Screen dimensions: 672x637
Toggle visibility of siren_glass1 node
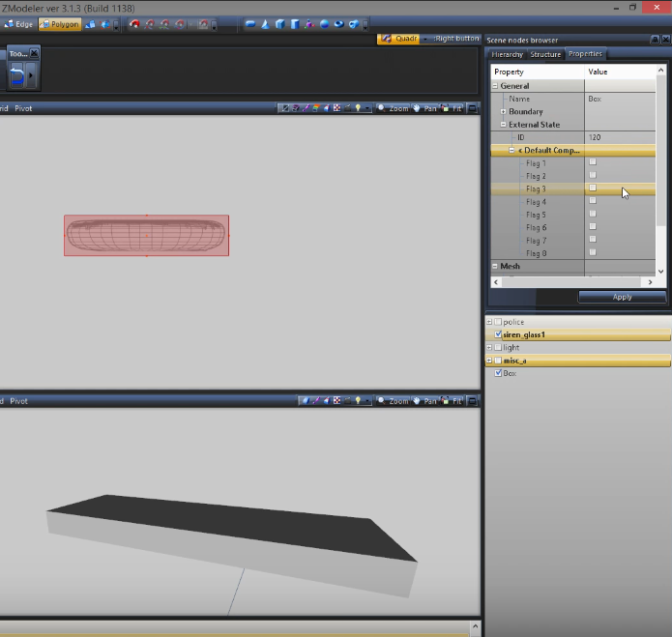(498, 334)
